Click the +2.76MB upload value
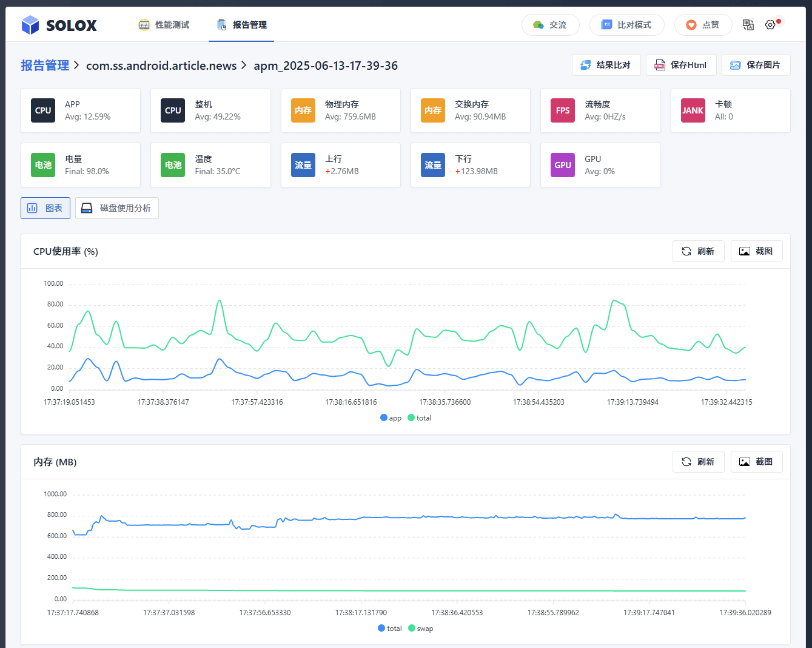The width and height of the screenshot is (812, 648). tap(342, 171)
